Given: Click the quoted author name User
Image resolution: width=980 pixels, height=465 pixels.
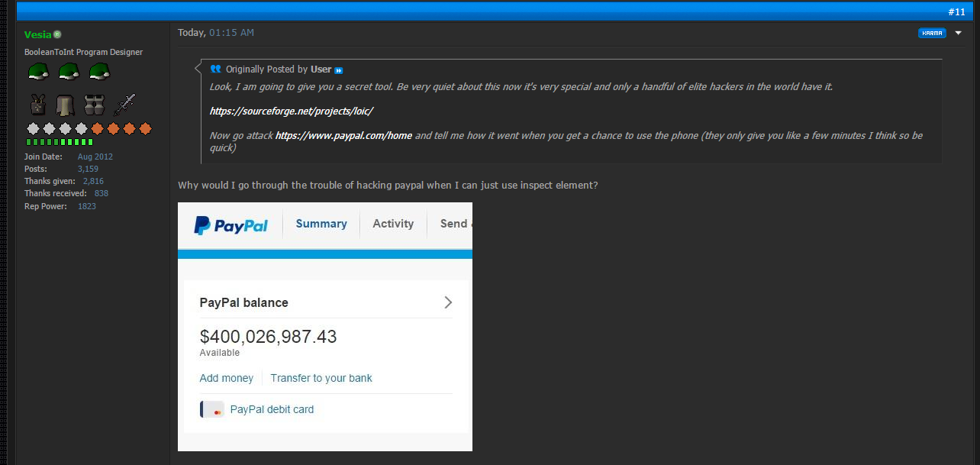Looking at the screenshot, I should pos(321,69).
